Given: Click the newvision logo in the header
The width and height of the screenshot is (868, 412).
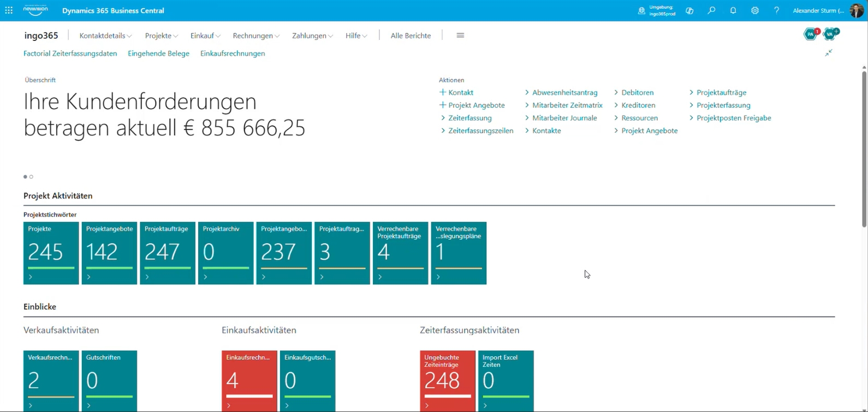Looking at the screenshot, I should click(35, 10).
